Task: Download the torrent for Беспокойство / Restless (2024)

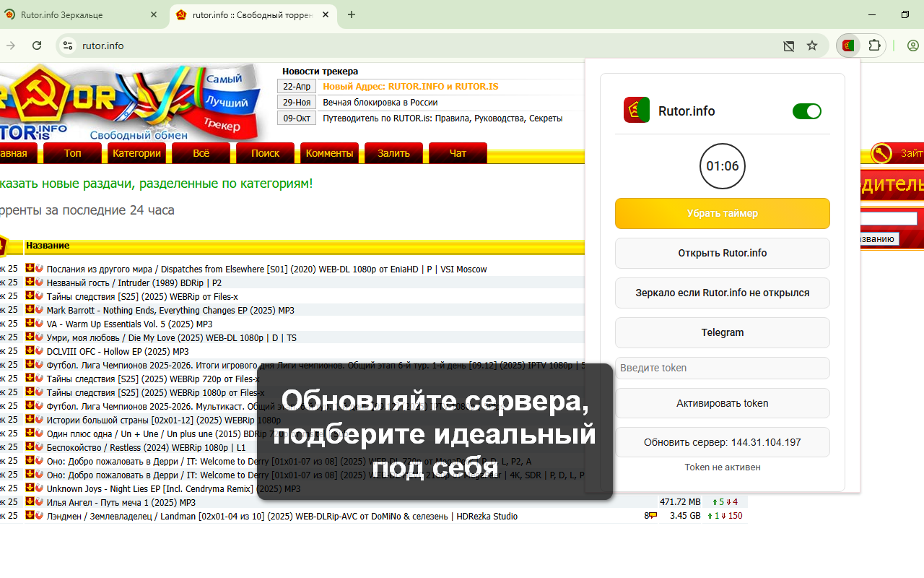Action: click(x=29, y=447)
